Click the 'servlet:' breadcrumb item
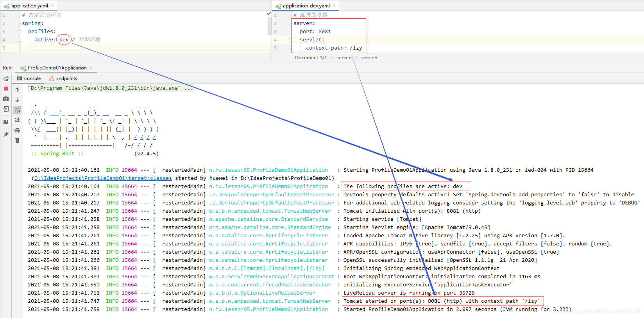Viewport: 644px width, 318px height. [x=369, y=58]
